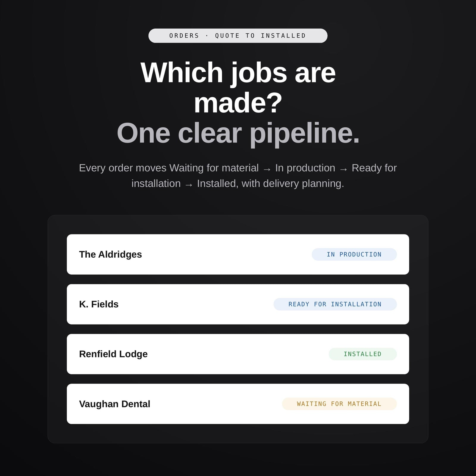Image resolution: width=476 pixels, height=476 pixels.
Task: Select the name text 'Vaughan Dental'
Action: [x=115, y=404]
